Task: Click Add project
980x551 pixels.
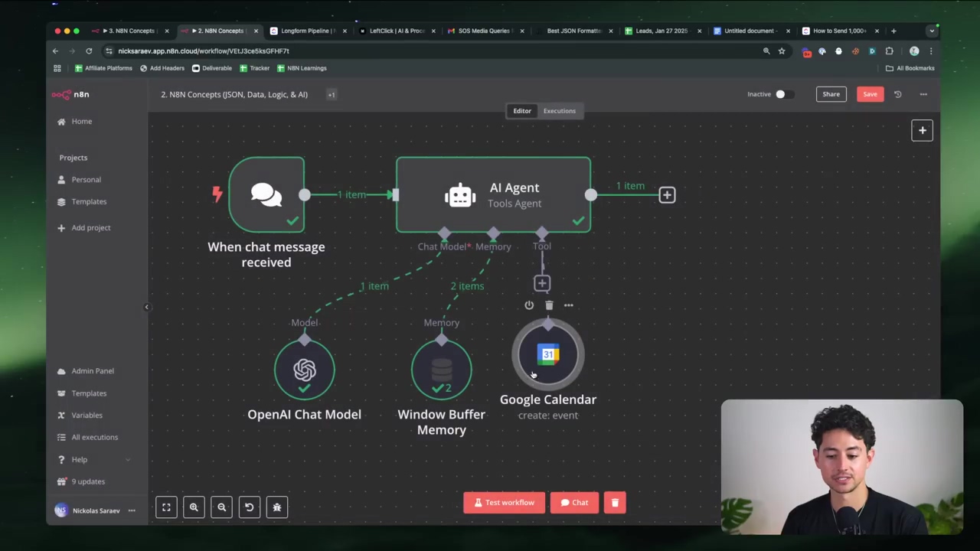Action: (x=83, y=227)
